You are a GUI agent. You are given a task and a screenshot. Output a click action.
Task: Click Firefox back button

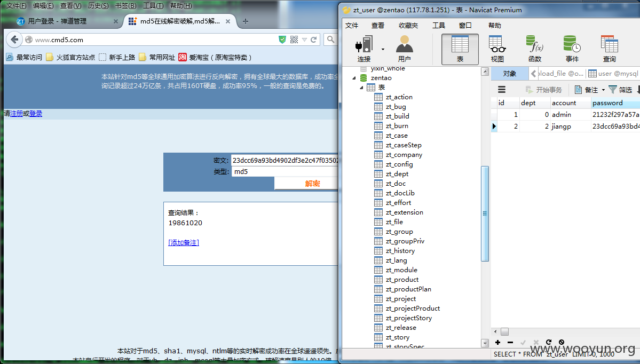(x=14, y=39)
